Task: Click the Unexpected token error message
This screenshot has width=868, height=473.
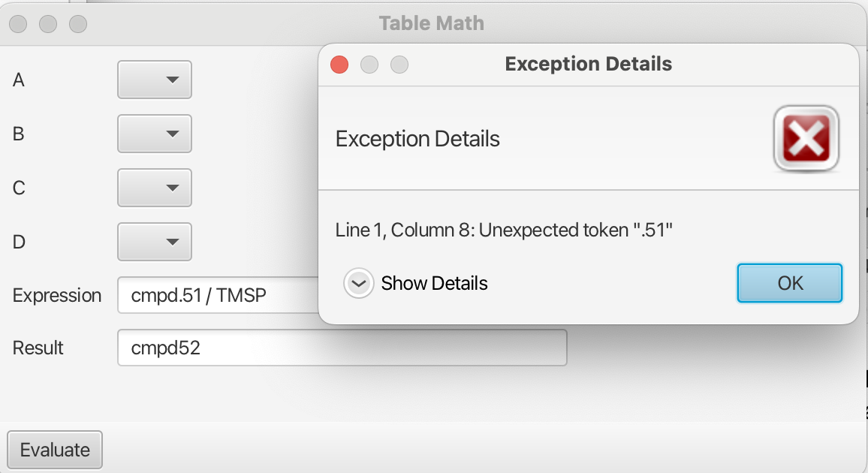Action: 503,230
